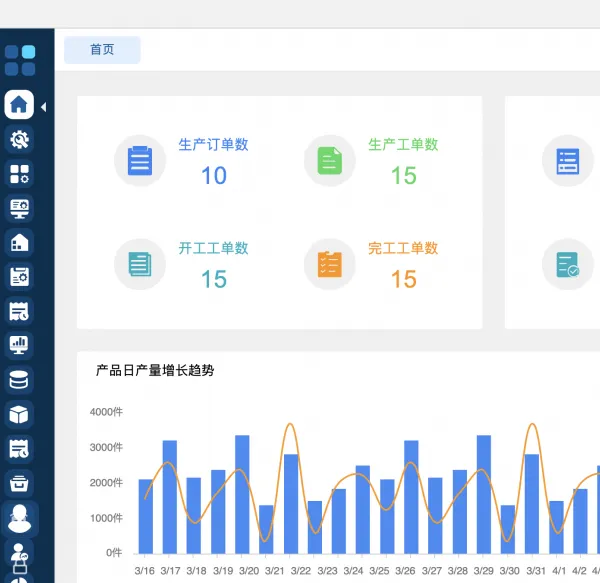Open the grid-with-gear module sidebar icon
Viewport: 600px width, 583px height.
pos(19,174)
